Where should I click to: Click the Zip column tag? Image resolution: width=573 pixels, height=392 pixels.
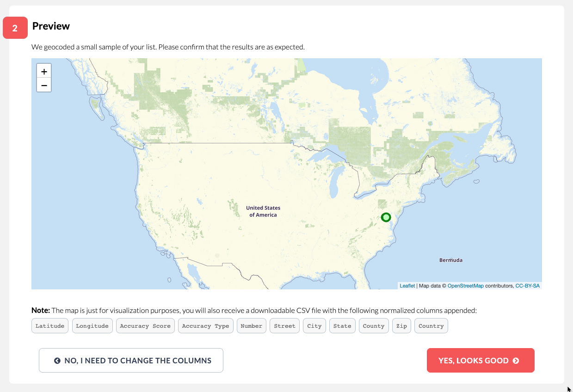(x=401, y=326)
